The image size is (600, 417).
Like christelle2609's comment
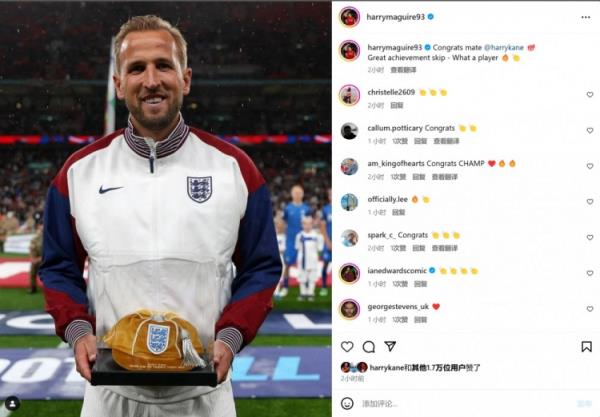pyautogui.click(x=590, y=94)
